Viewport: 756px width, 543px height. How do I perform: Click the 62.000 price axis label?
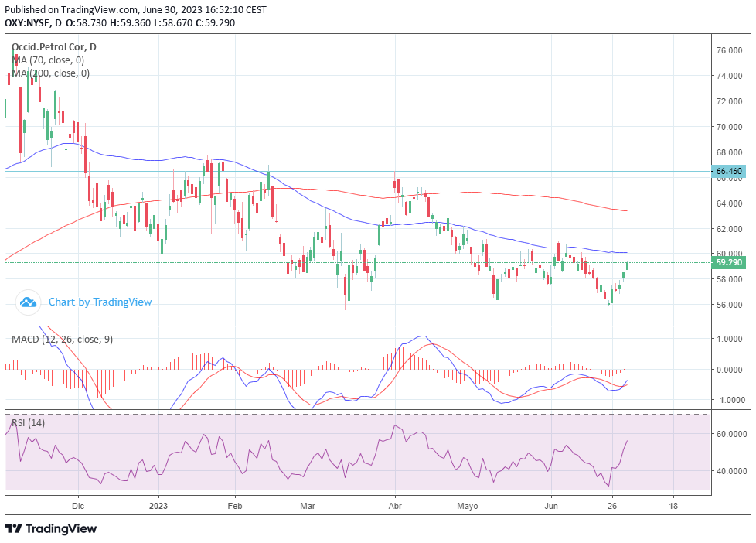(729, 229)
